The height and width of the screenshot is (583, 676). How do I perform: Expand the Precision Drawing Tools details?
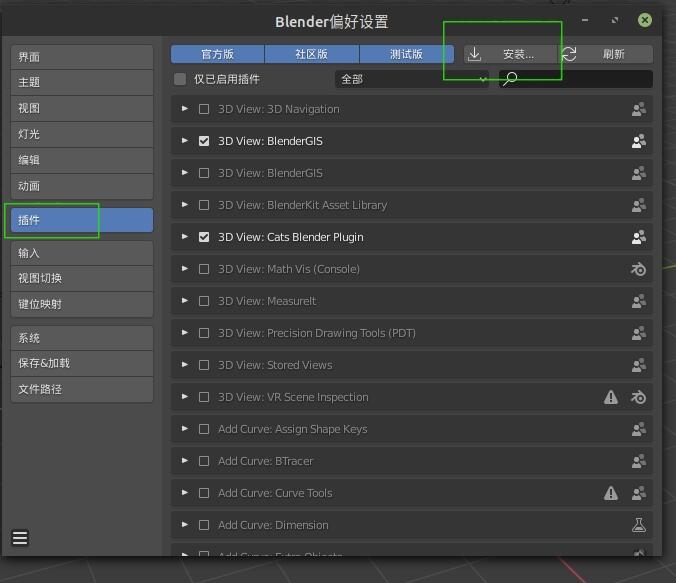pos(185,332)
